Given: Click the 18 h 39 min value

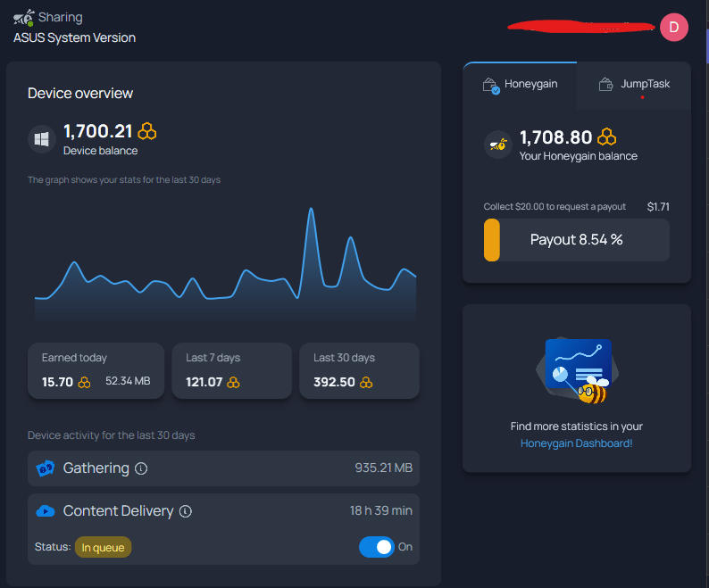Looking at the screenshot, I should [380, 510].
